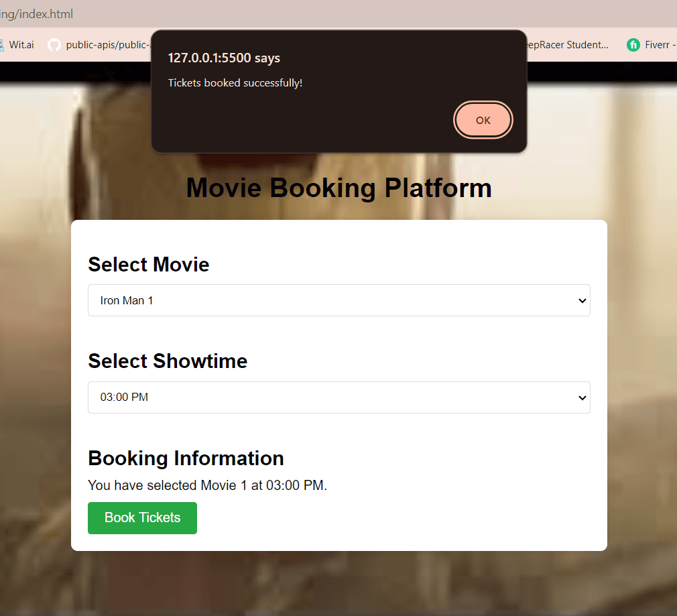Screen dimensions: 677x616
Task: Open the Wit.ai bookmark
Action: (x=20, y=45)
